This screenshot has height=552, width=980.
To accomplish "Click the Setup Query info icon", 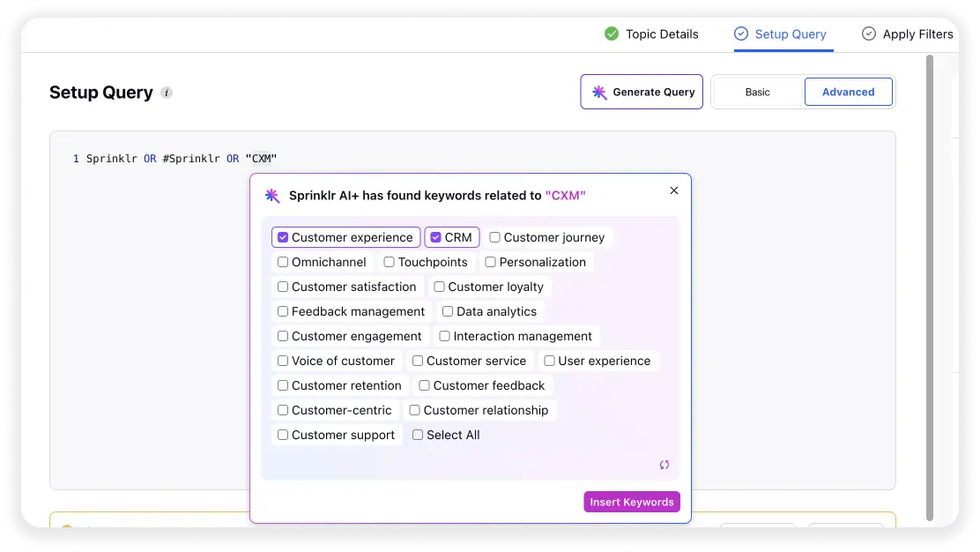I will 167,93.
